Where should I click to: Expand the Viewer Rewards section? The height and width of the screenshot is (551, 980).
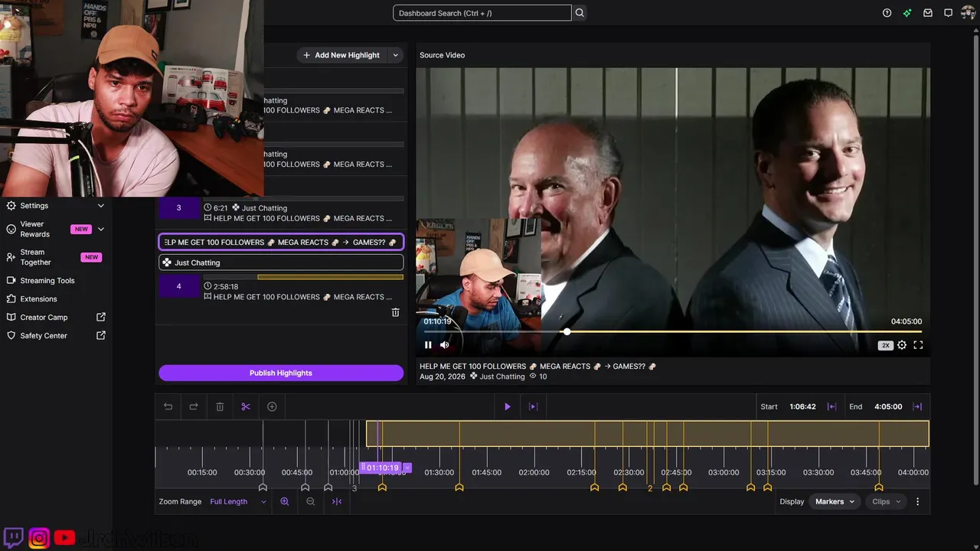click(101, 229)
